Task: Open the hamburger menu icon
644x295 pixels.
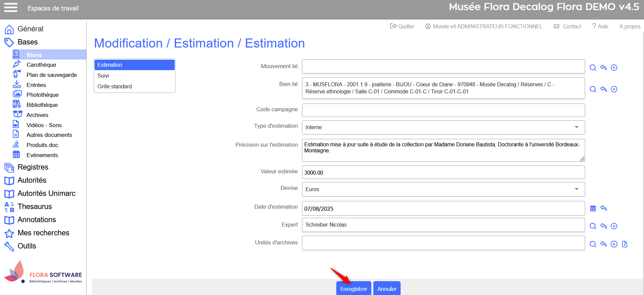Action: point(10,7)
